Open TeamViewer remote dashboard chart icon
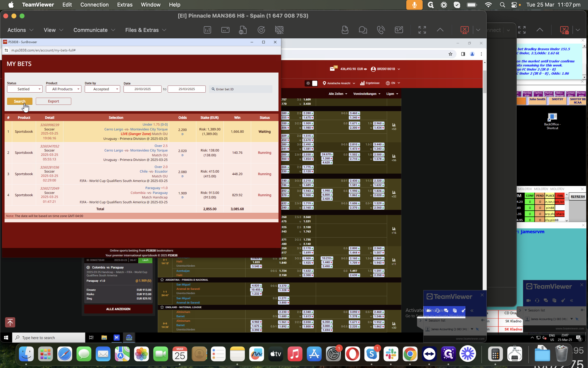The width and height of the screenshot is (588, 368). pyautogui.click(x=207, y=30)
